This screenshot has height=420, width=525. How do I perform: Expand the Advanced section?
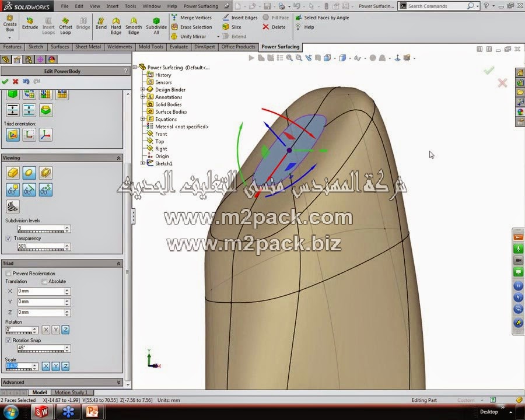coord(118,382)
